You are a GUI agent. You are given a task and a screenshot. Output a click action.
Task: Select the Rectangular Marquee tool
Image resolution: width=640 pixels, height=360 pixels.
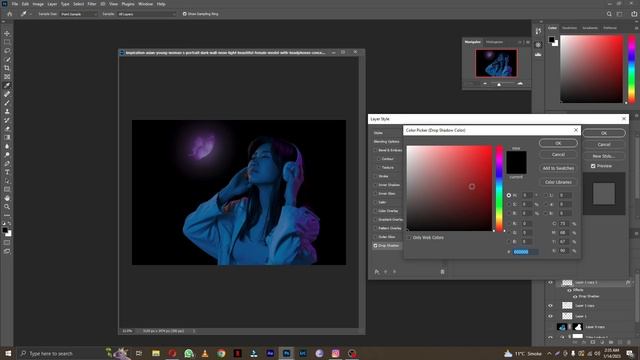(7, 42)
